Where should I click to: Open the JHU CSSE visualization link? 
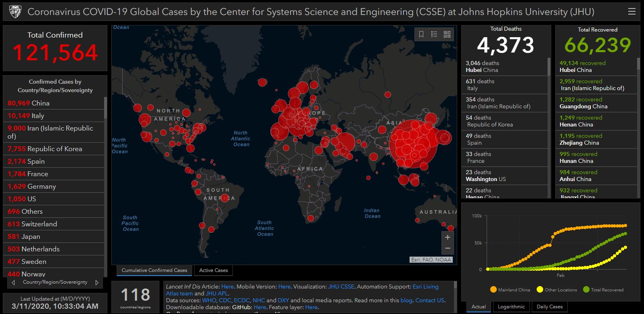tap(341, 287)
